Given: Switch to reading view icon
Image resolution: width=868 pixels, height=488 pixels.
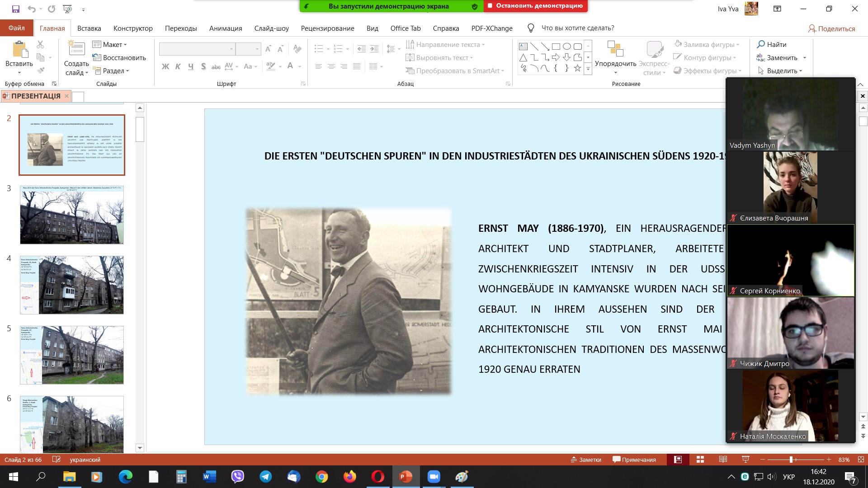Looking at the screenshot, I should (723, 460).
